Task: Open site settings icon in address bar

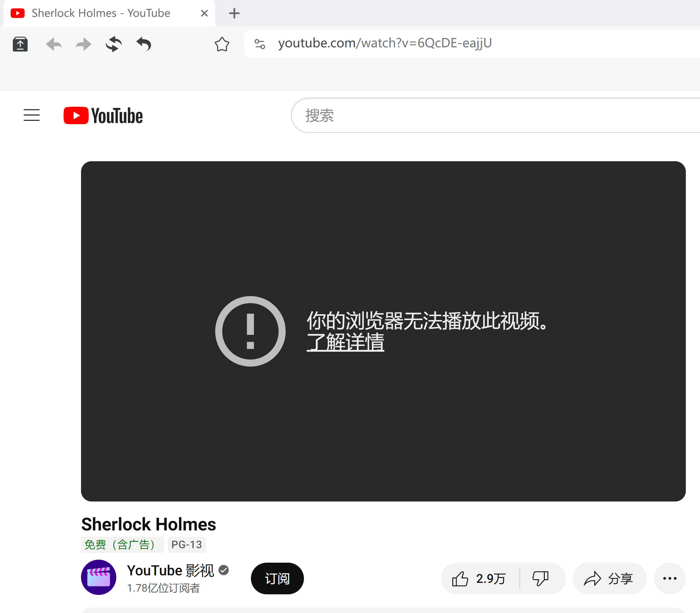Action: (x=260, y=44)
